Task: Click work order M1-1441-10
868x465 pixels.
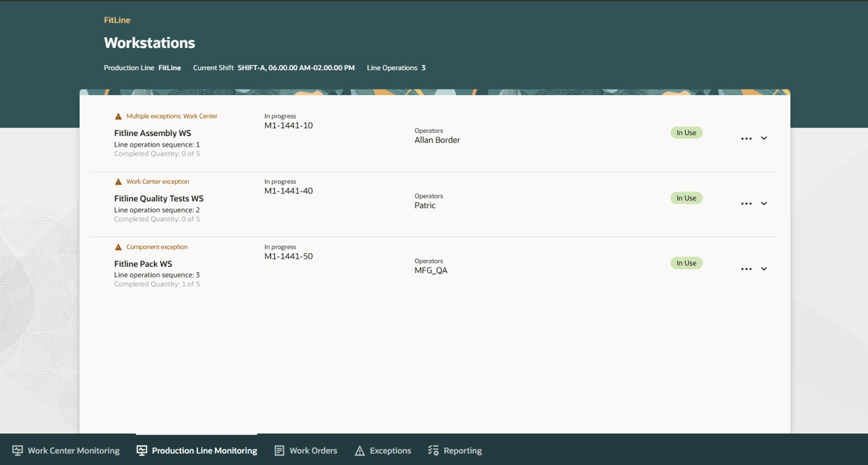Action: (289, 125)
